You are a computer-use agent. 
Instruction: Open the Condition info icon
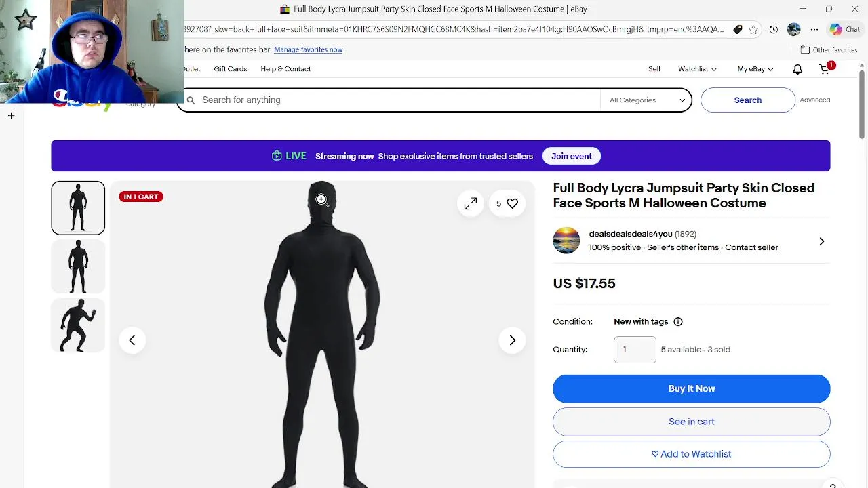(677, 322)
